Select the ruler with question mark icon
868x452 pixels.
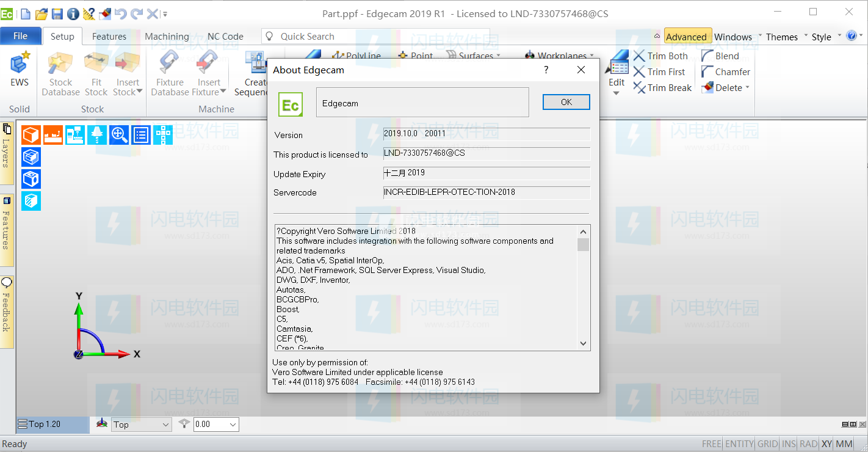tap(89, 13)
